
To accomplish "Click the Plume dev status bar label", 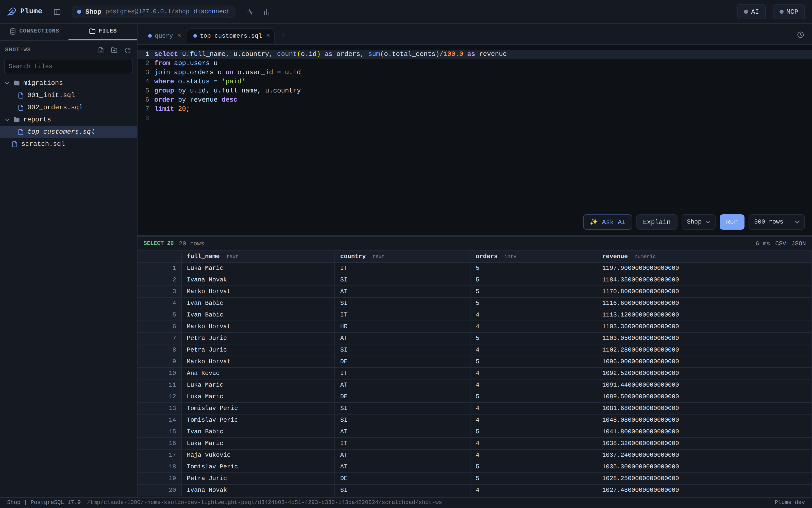I will [x=789, y=502].
